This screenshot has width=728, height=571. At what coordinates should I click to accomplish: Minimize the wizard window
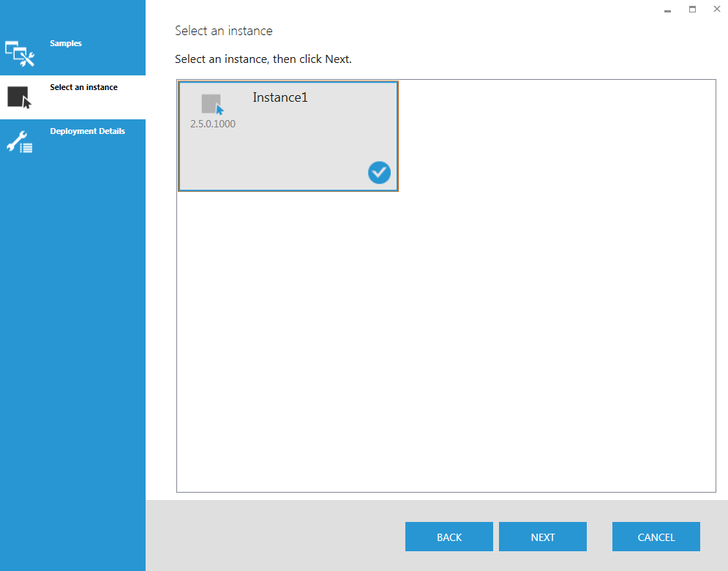click(x=668, y=10)
